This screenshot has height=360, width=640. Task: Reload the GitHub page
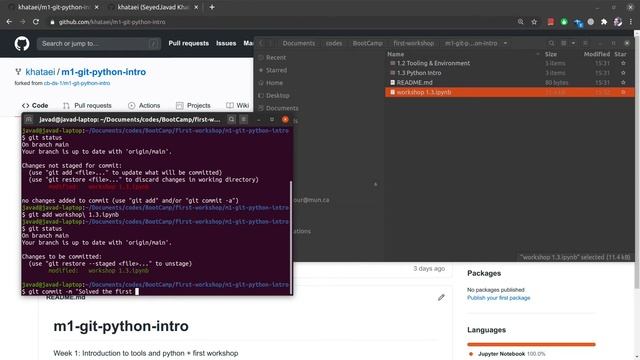(36, 22)
